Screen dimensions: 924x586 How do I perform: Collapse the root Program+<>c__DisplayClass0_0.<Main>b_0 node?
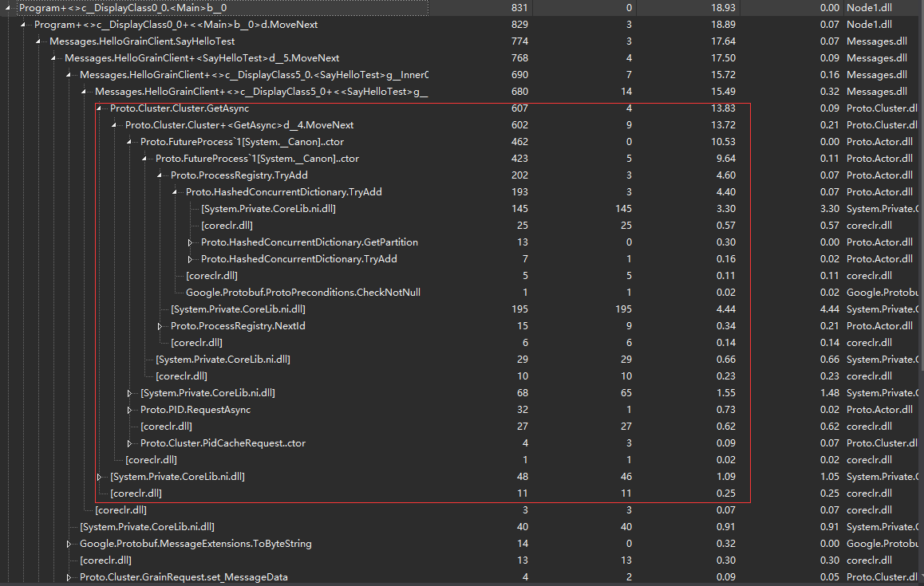[6, 7]
